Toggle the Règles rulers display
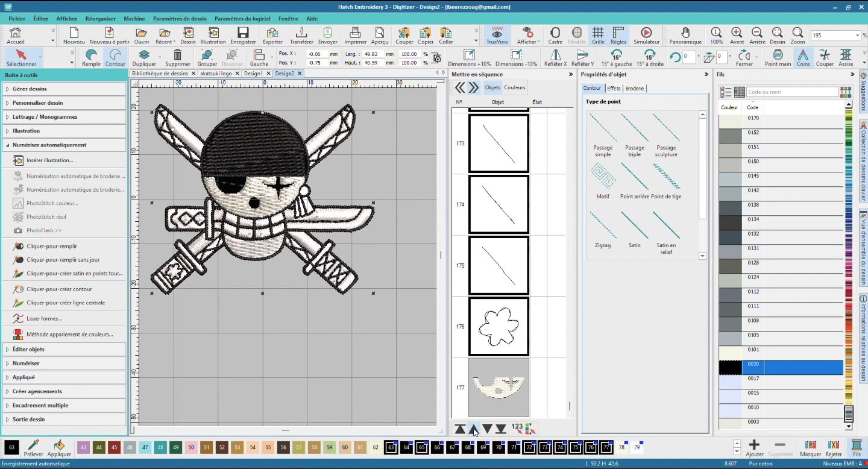Image resolution: width=868 pixels, height=469 pixels. (x=618, y=36)
